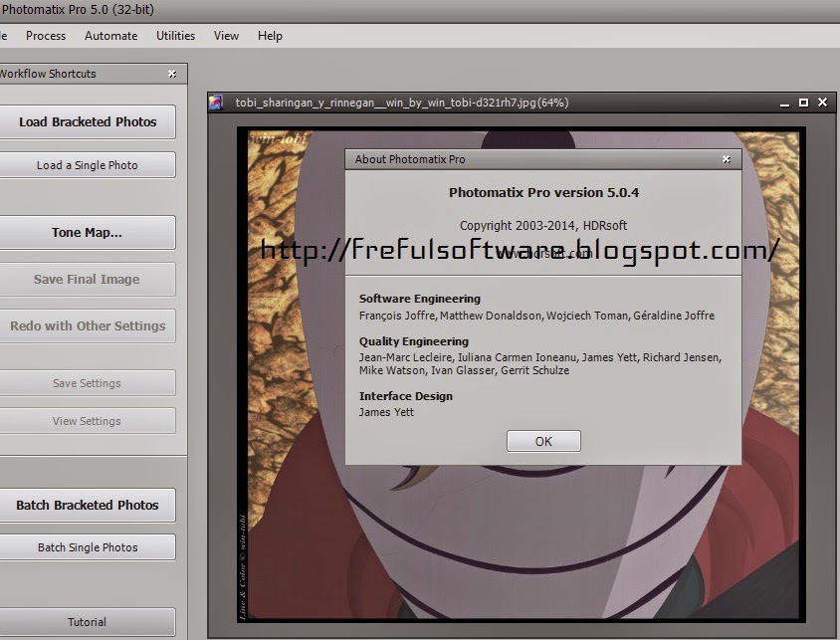Open the Tutorial button

(88, 622)
